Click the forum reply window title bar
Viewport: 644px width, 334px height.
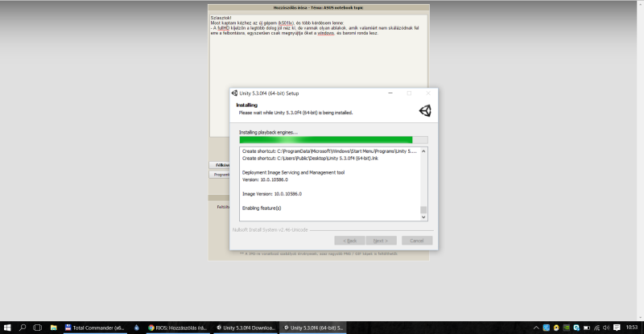(319, 7)
